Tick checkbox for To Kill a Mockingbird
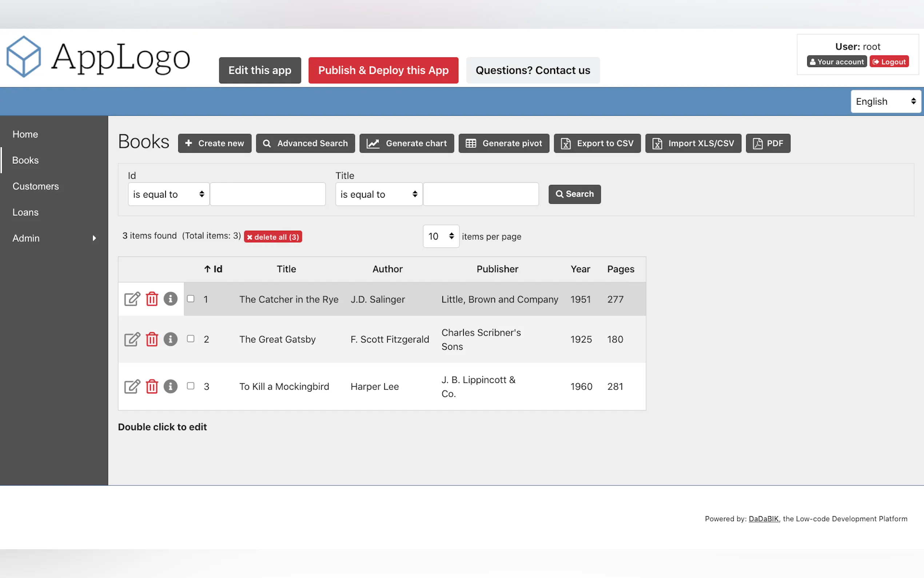 click(x=191, y=386)
